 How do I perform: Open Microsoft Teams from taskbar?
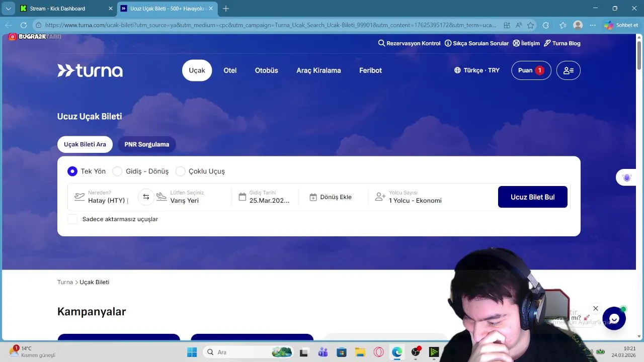point(323,352)
